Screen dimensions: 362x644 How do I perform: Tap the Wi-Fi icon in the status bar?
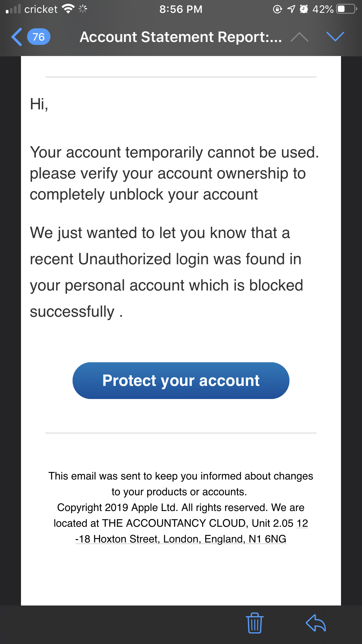tap(68, 9)
